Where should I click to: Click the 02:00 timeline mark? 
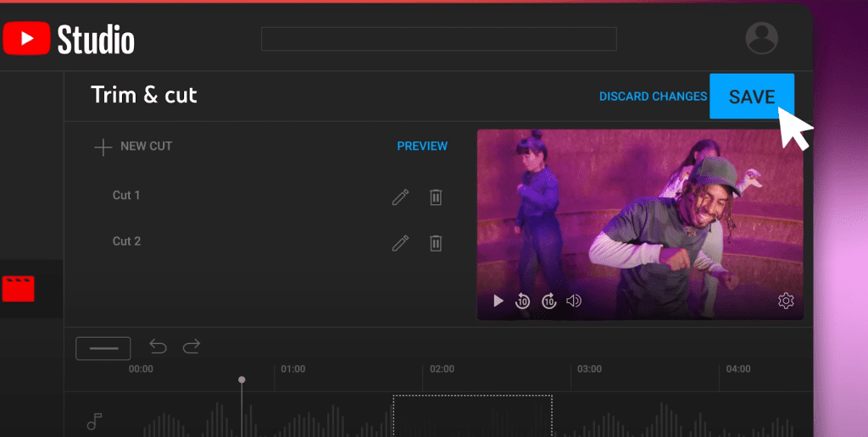pyautogui.click(x=442, y=369)
